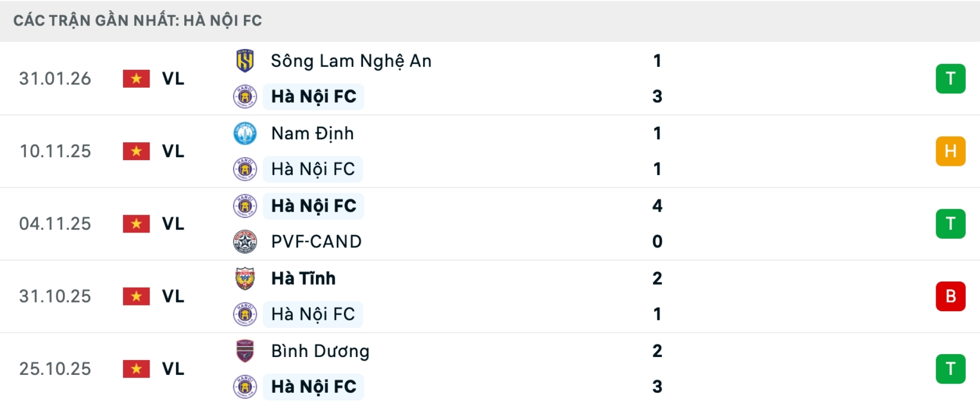Open the Nam Định team name link
This screenshot has height=404, width=980.
pos(312,134)
